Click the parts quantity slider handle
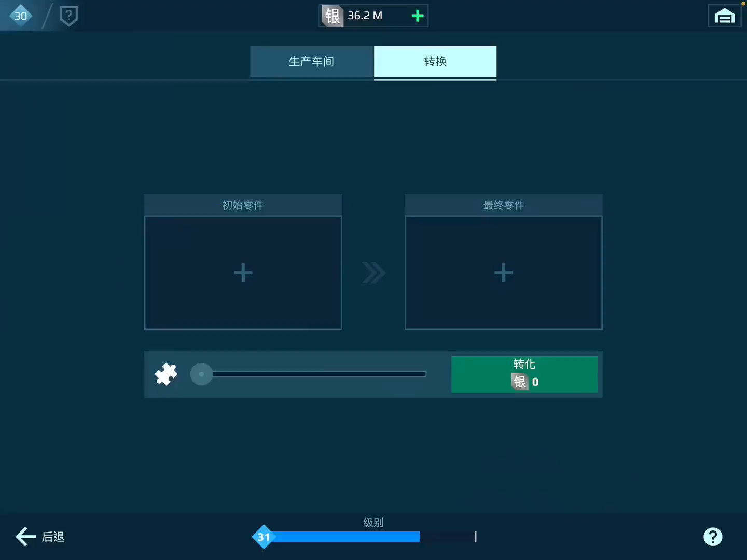 201,374
